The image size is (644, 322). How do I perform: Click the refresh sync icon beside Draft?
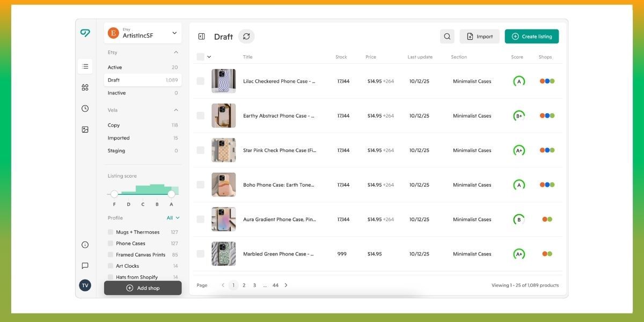(246, 36)
